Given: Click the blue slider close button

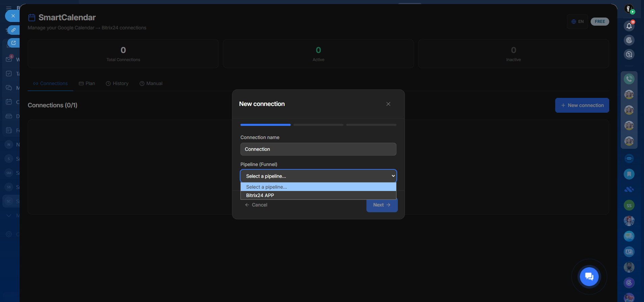Looking at the screenshot, I should 13,16.
